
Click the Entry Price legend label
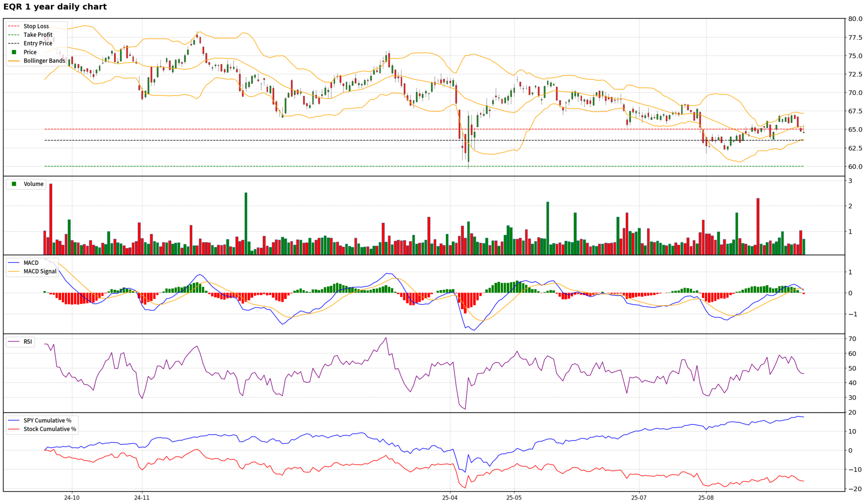click(x=38, y=43)
